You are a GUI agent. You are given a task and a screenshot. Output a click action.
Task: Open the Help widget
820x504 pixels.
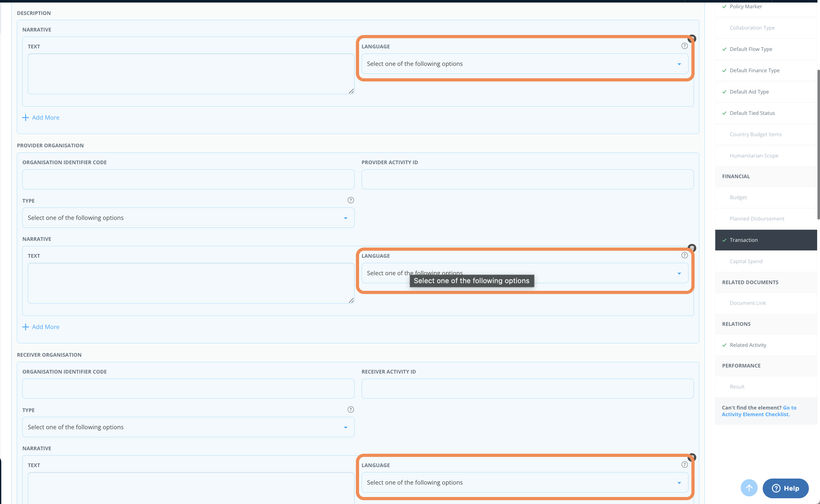point(785,488)
